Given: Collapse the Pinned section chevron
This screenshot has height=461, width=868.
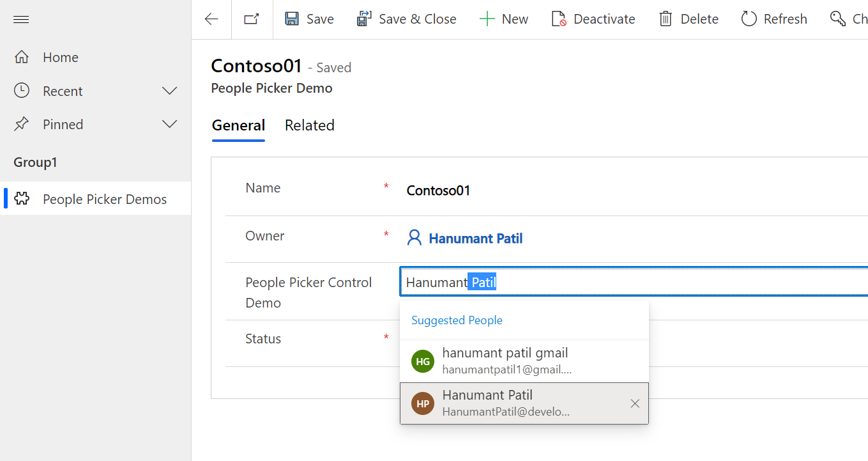Looking at the screenshot, I should pos(169,123).
